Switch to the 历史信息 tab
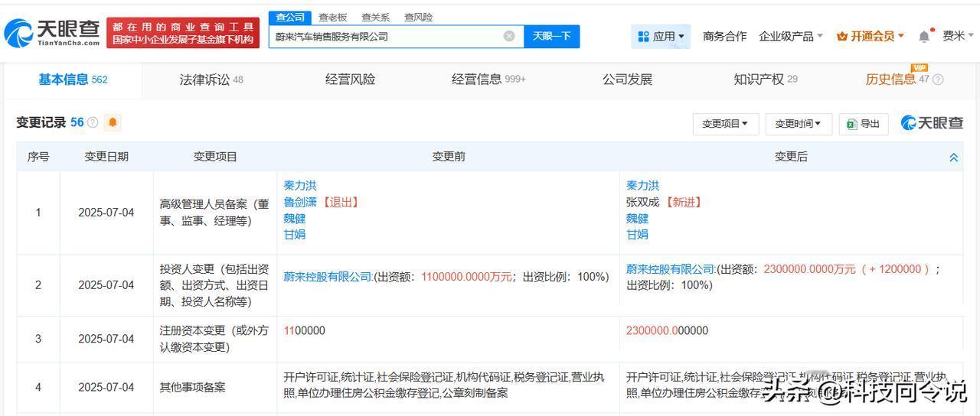The height and width of the screenshot is (416, 980). coord(897,80)
